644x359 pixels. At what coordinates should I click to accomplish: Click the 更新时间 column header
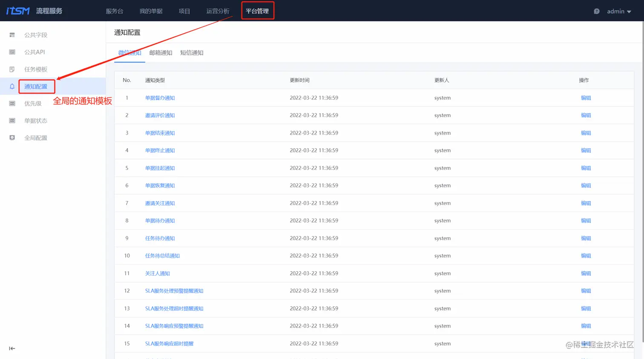point(299,80)
